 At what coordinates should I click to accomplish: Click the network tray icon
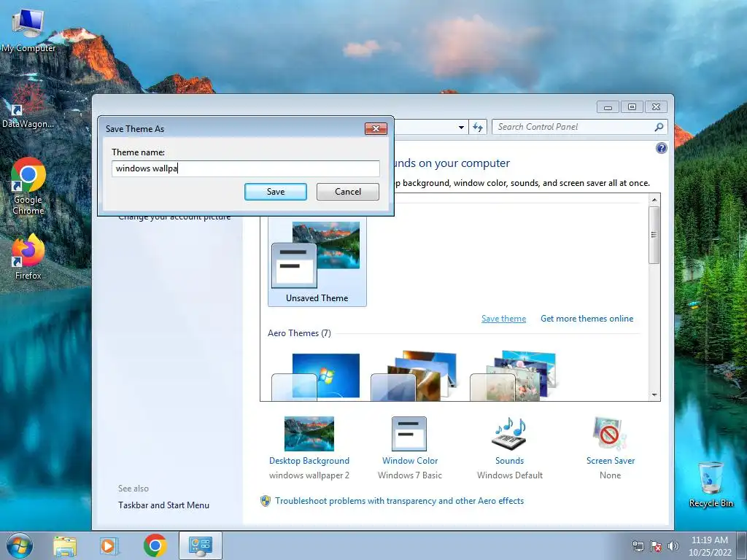[x=638, y=546]
